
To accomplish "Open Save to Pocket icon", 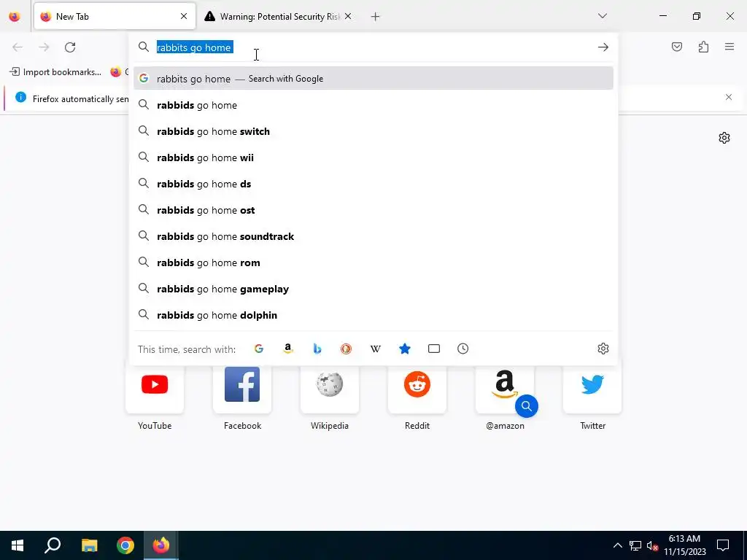I will click(x=676, y=47).
